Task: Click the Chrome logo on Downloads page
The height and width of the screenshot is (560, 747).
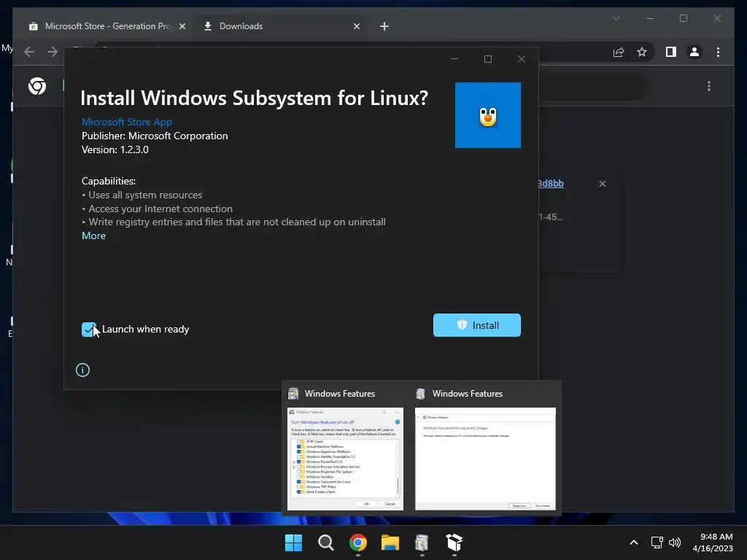Action: coord(37,86)
